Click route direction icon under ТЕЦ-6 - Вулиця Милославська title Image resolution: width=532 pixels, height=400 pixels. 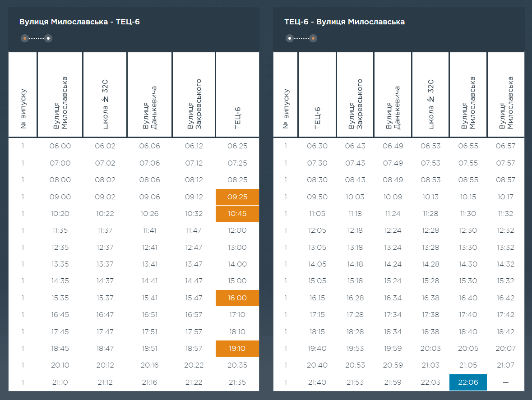click(301, 38)
